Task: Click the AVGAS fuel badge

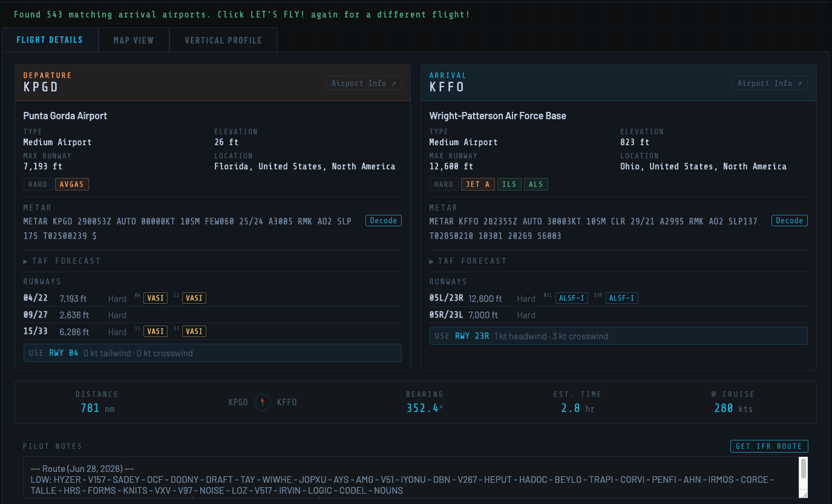Action: [72, 185]
